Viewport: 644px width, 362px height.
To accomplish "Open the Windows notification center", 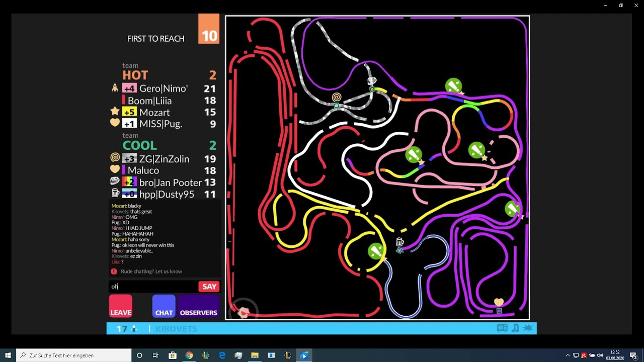I will [633, 355].
